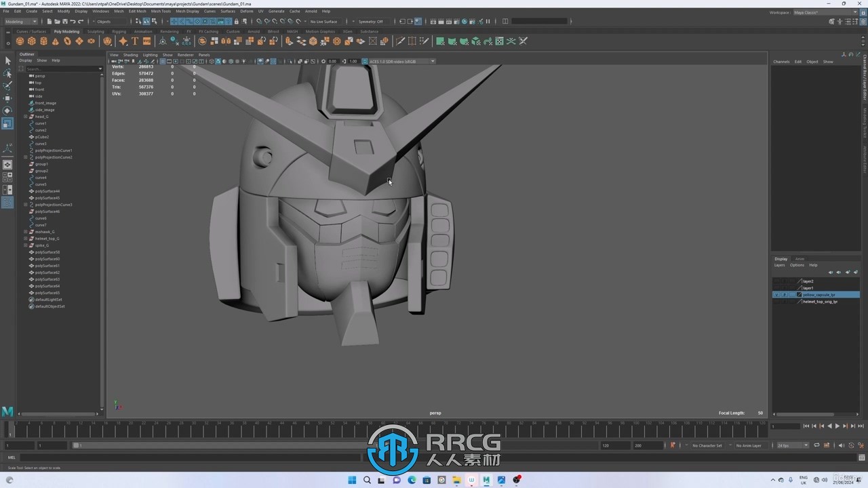The image size is (868, 488).
Task: Open the viewport Shading menu
Action: [x=130, y=55]
